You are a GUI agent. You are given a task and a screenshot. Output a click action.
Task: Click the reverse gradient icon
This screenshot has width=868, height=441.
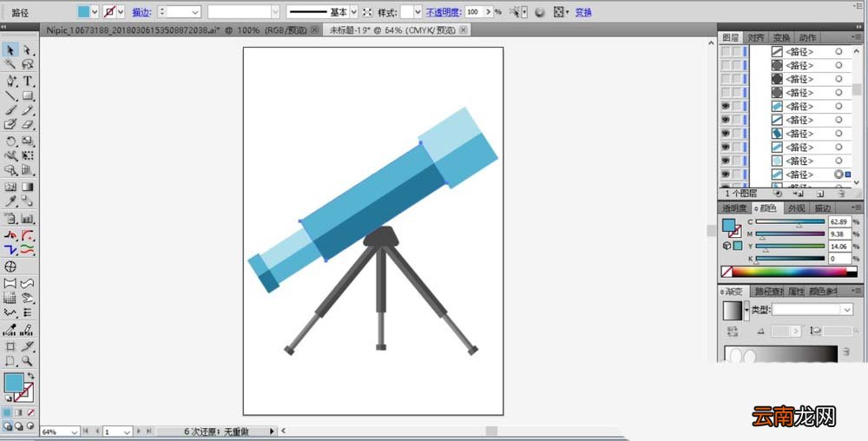[733, 331]
